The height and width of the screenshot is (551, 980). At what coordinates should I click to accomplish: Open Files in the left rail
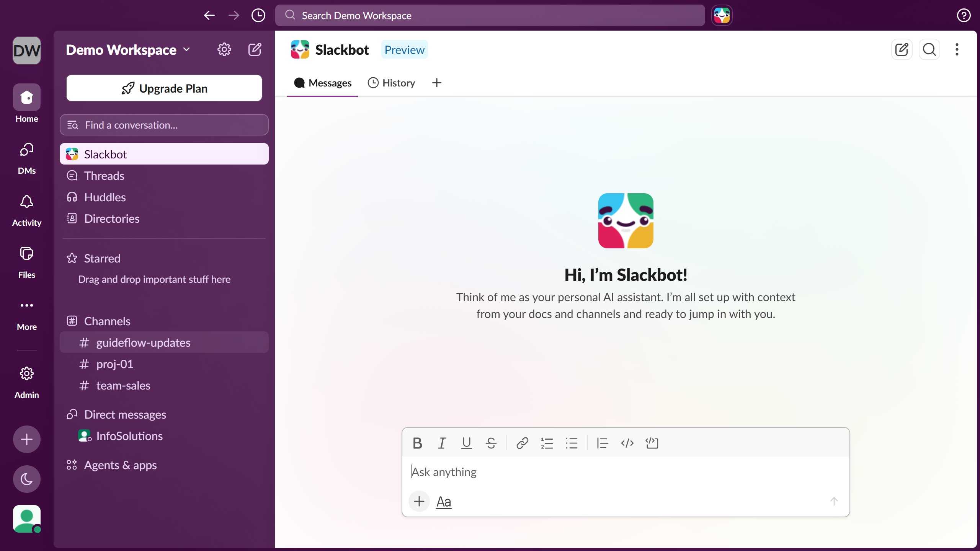(27, 262)
